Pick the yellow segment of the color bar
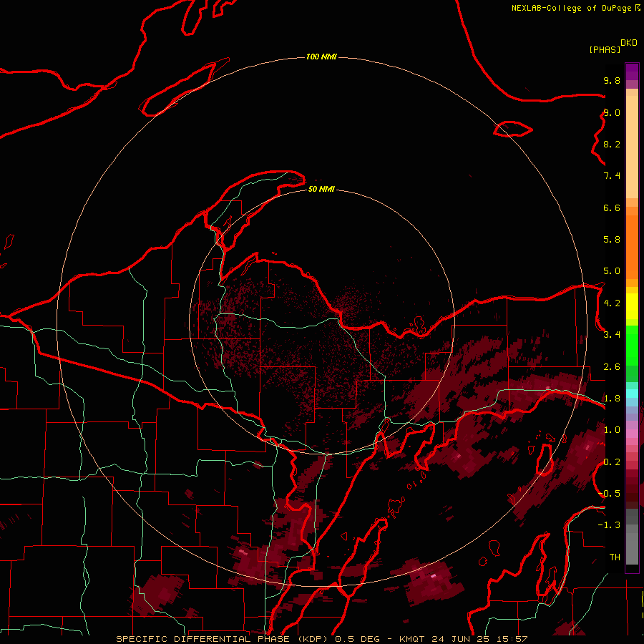Viewport: 644px width, 644px height. 632,306
